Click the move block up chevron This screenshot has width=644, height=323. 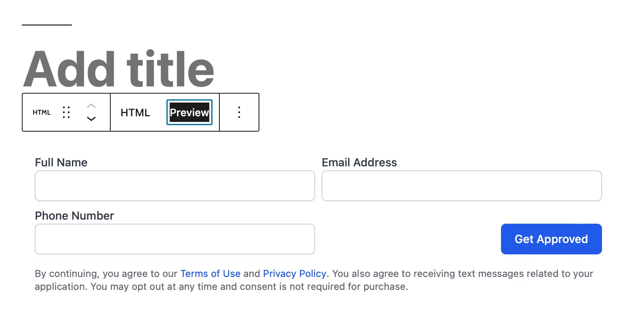tap(91, 106)
